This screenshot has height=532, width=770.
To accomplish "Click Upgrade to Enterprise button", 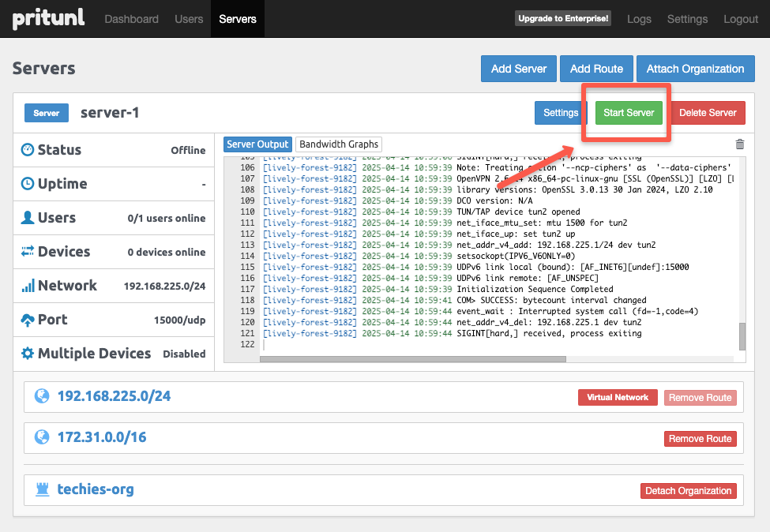I will [563, 19].
